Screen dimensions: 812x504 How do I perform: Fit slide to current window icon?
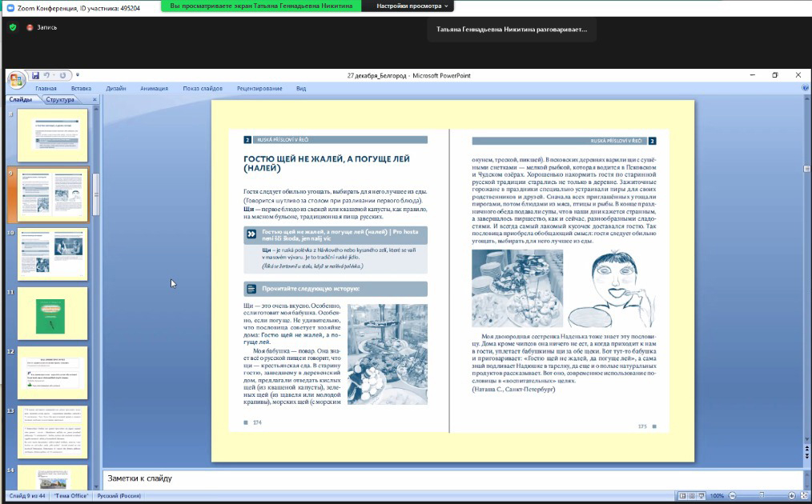(x=804, y=496)
